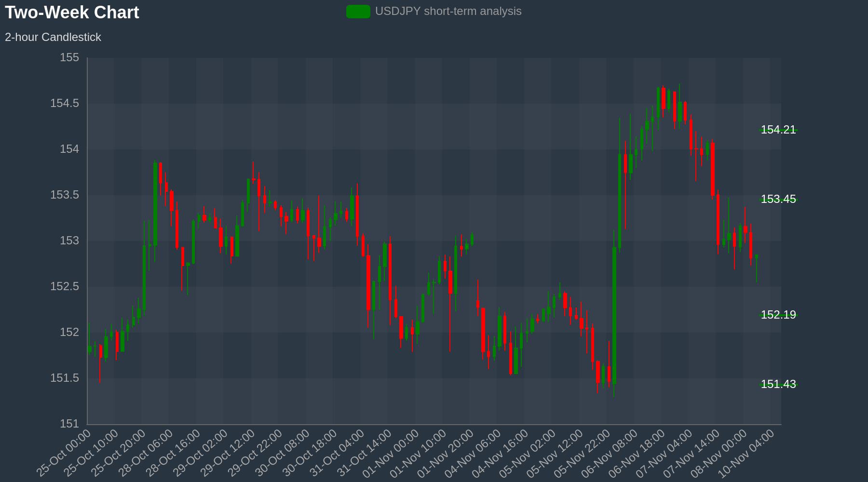The width and height of the screenshot is (868, 482).
Task: Click the 2-hour Candlestick subtitle
Action: 53,37
